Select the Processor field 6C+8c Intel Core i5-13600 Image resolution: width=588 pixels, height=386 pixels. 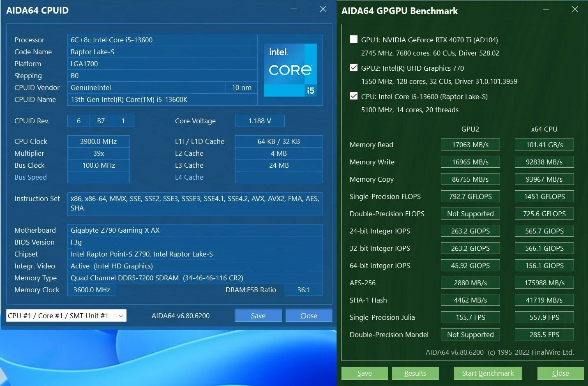pyautogui.click(x=162, y=40)
